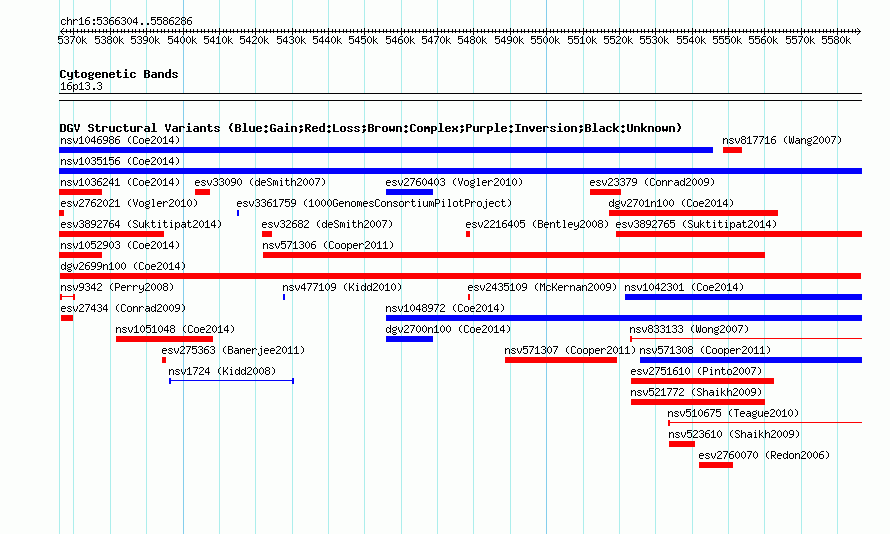
Task: Click blue bar under nsv1035156
Action: 460,171
